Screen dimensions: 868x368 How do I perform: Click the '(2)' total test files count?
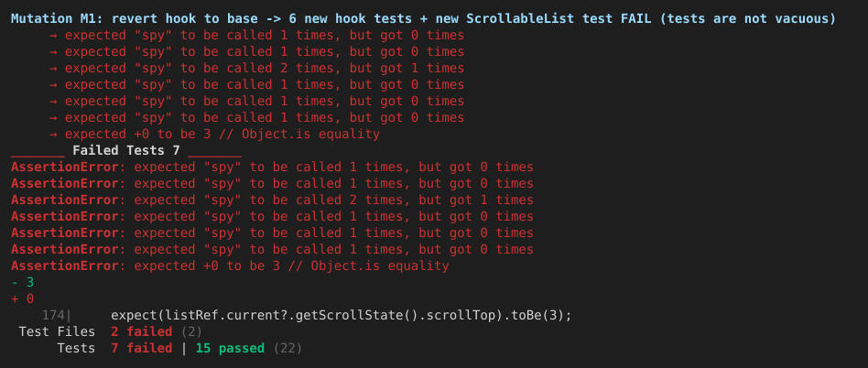pyautogui.click(x=190, y=332)
